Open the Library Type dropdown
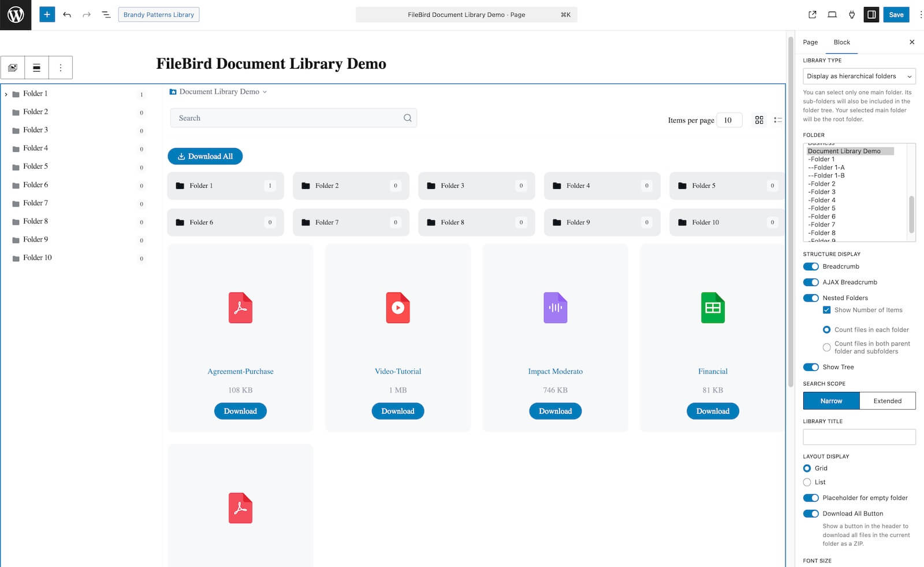This screenshot has width=924, height=567. (x=859, y=76)
